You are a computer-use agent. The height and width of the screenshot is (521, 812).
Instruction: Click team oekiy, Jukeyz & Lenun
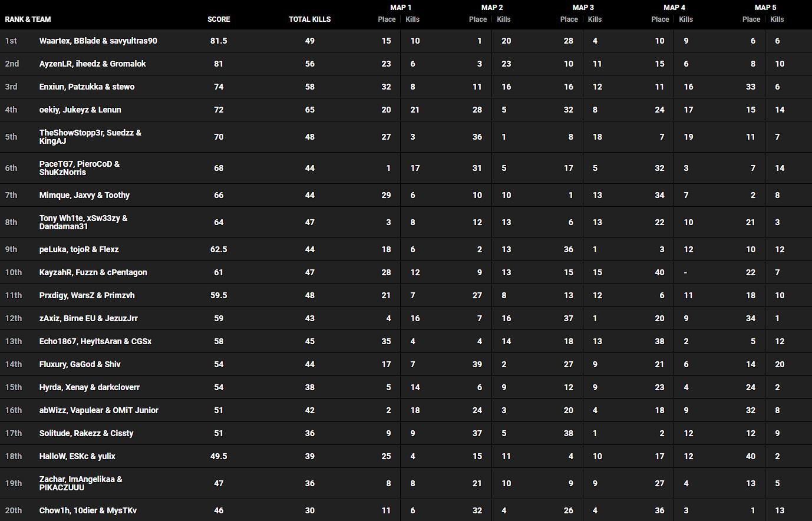point(80,110)
